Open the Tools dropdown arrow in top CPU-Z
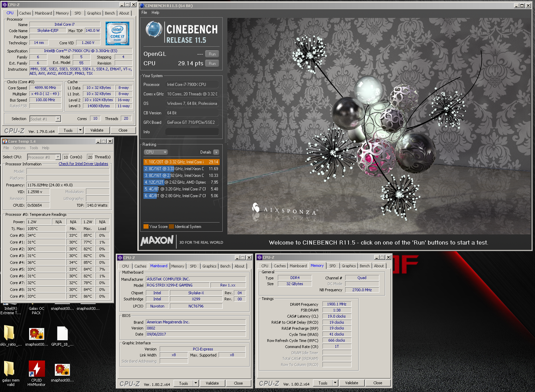 coord(81,130)
